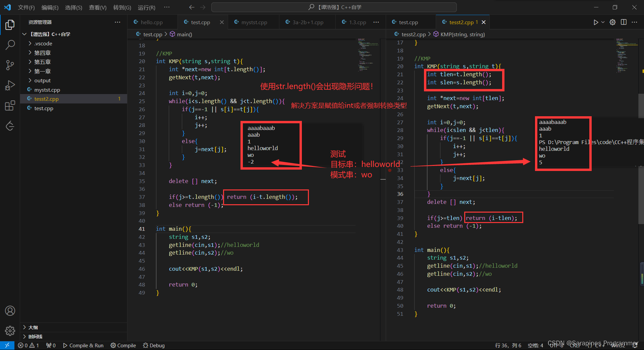Screen dimensions: 644x350
Task: Switch to the mystst.cpp tab
Action: (254, 22)
